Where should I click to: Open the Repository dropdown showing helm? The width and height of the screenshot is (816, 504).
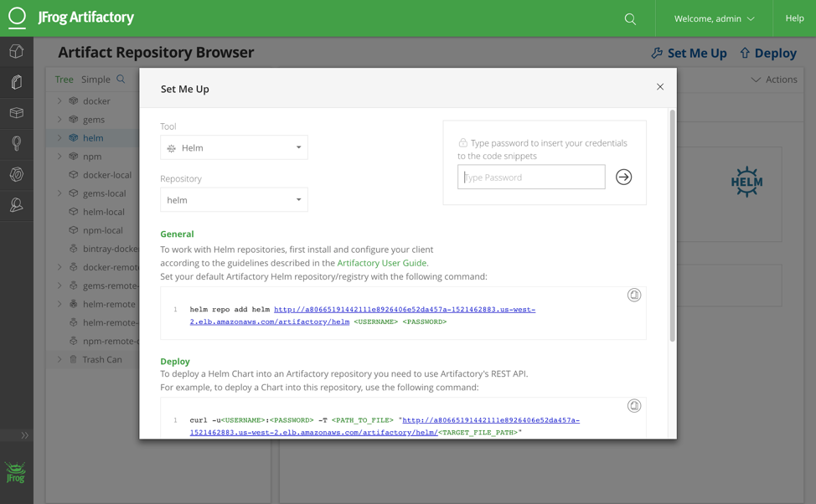pyautogui.click(x=234, y=200)
